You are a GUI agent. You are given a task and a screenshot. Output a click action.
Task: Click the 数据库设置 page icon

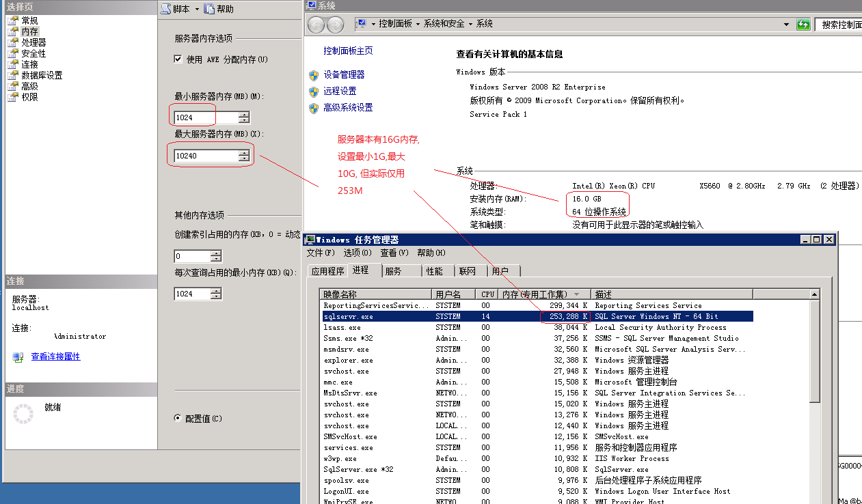point(13,75)
